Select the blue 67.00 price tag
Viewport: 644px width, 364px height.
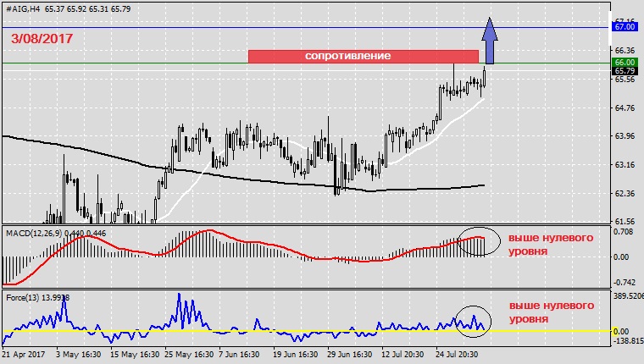tap(625, 27)
